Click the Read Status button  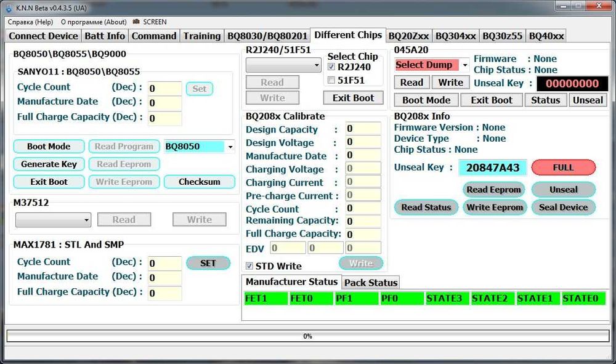click(426, 208)
